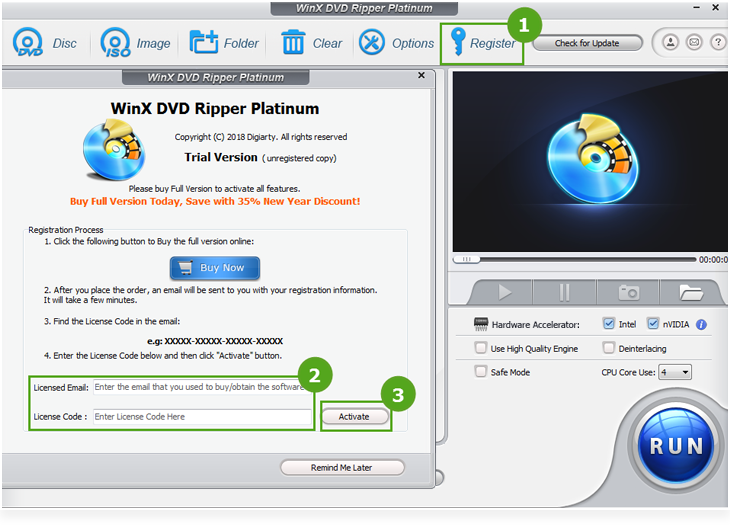The height and width of the screenshot is (525, 730).
Task: Open the DVD Disc source button
Action: [44, 43]
